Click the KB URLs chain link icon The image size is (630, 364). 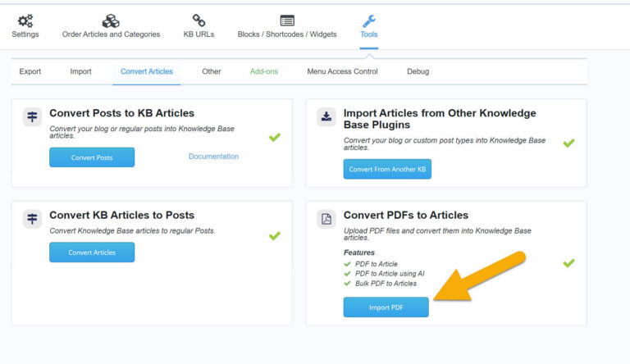click(x=199, y=20)
